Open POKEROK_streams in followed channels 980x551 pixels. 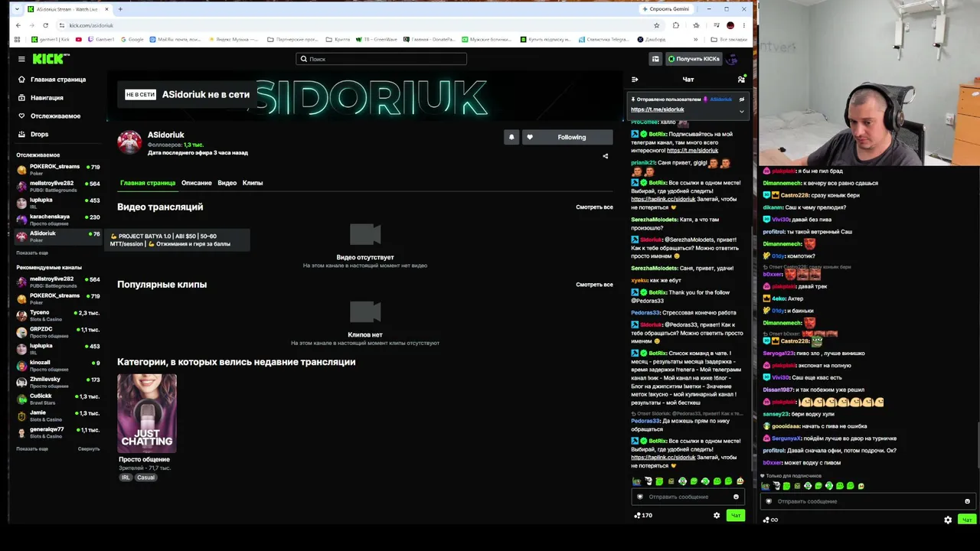click(57, 169)
